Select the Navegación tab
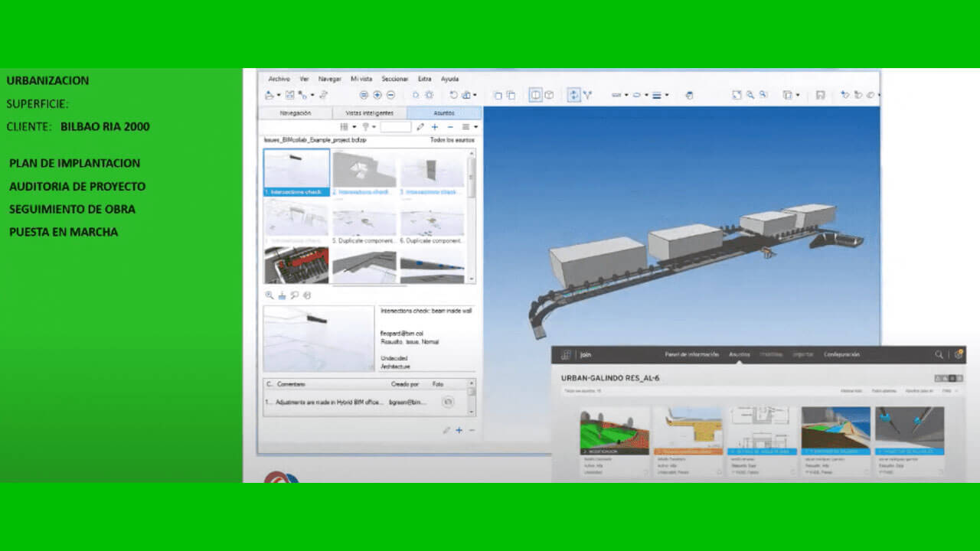980x551 pixels. click(296, 112)
